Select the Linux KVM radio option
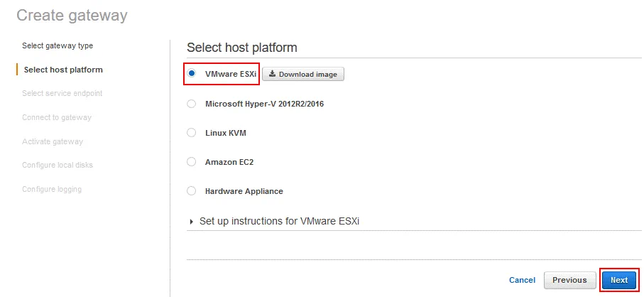 pyautogui.click(x=191, y=133)
